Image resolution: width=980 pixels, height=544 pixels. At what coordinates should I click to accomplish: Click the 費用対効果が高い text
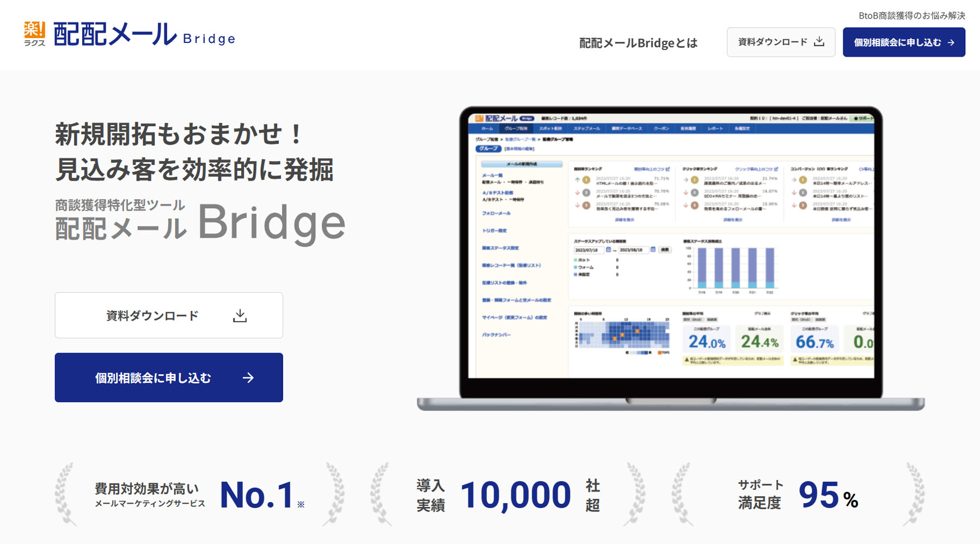coord(147,488)
